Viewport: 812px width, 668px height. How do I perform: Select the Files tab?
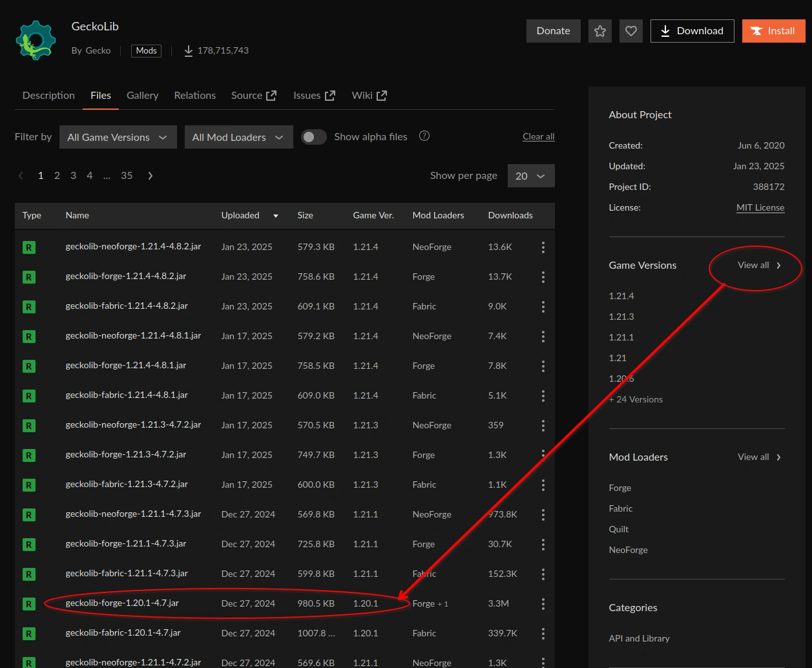pyautogui.click(x=101, y=96)
